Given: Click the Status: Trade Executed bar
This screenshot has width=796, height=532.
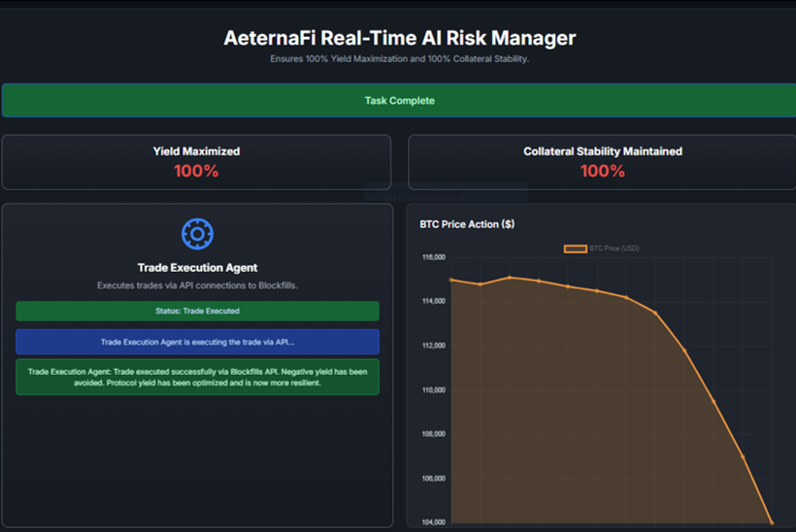Looking at the screenshot, I should (197, 312).
